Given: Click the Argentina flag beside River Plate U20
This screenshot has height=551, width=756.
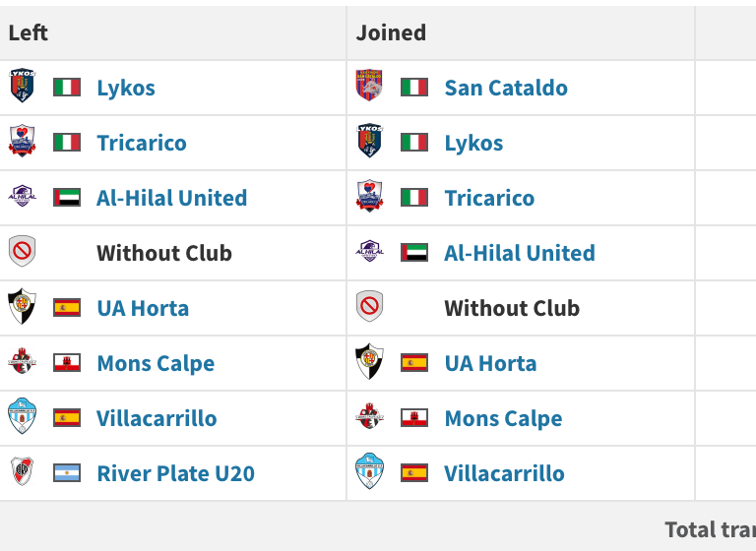Looking at the screenshot, I should 67,472.
